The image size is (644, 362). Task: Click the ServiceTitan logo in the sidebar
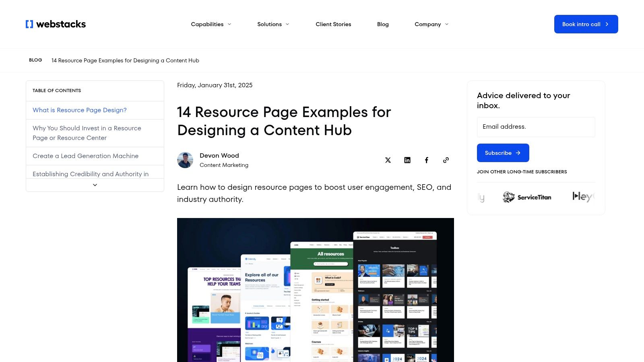click(x=527, y=197)
